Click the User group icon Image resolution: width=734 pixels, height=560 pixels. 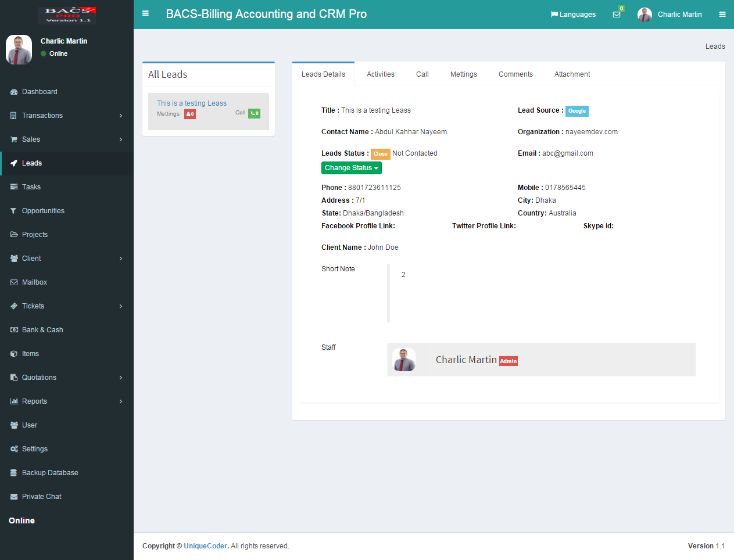14,425
